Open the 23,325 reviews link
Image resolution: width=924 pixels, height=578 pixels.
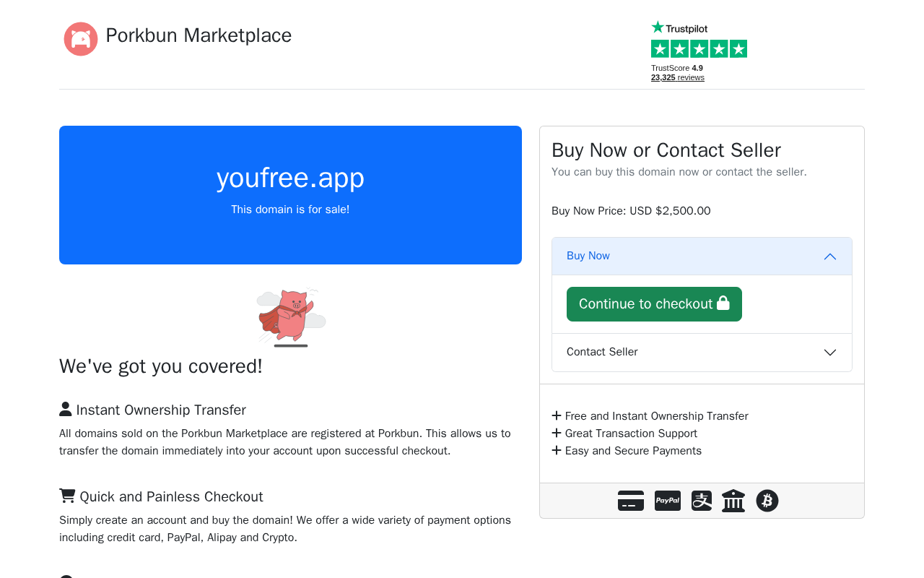point(677,77)
